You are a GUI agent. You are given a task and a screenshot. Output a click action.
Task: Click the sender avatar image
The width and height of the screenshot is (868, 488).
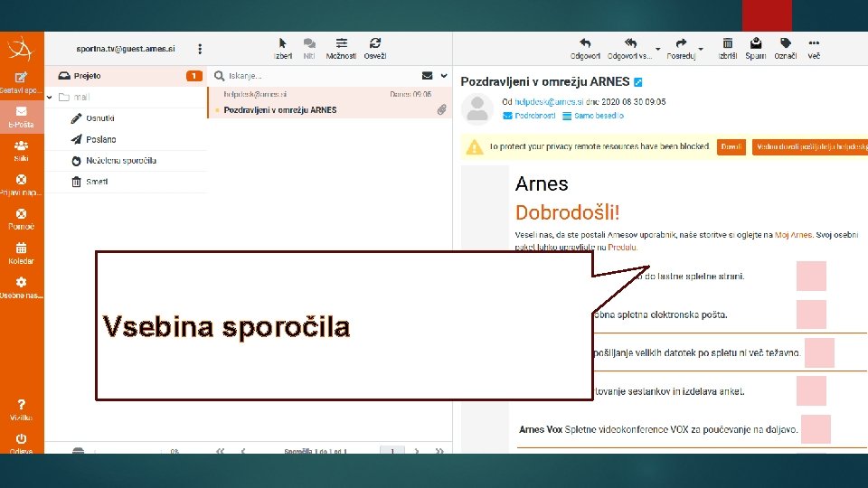tap(477, 108)
